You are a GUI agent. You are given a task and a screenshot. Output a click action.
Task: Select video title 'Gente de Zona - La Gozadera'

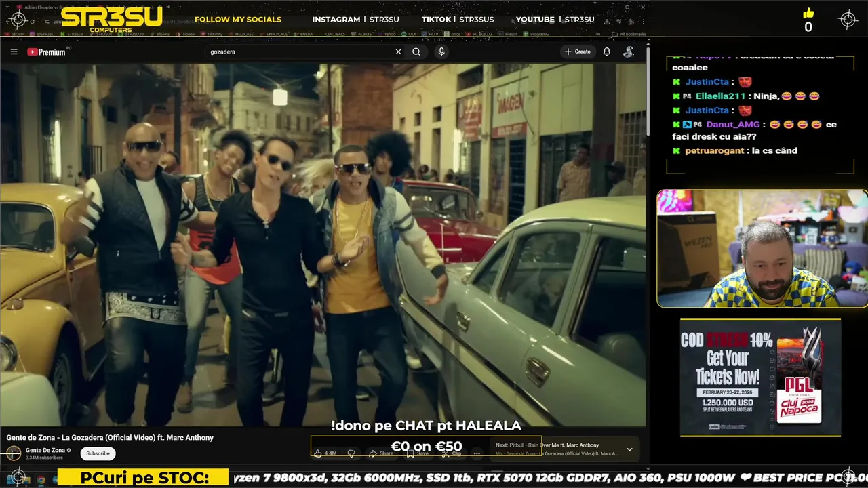110,438
